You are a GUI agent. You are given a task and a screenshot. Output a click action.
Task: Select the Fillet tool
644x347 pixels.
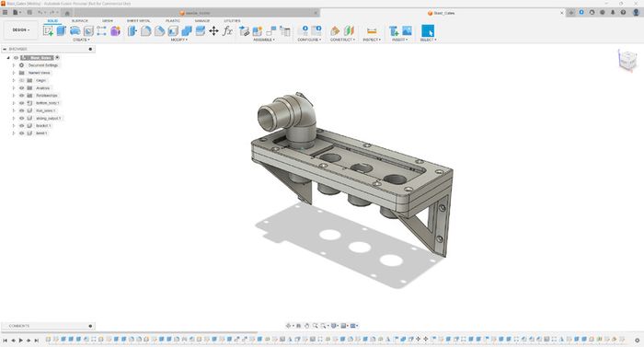click(x=145, y=31)
